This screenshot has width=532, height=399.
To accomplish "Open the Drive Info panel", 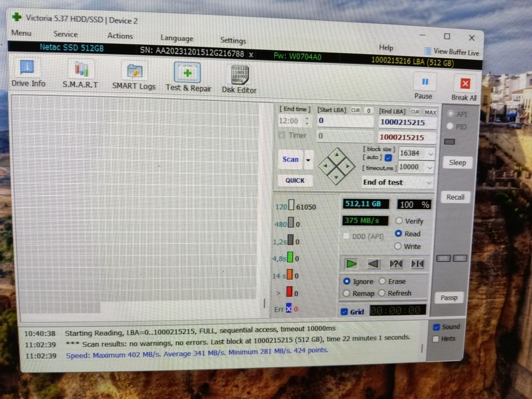I will 28,73.
